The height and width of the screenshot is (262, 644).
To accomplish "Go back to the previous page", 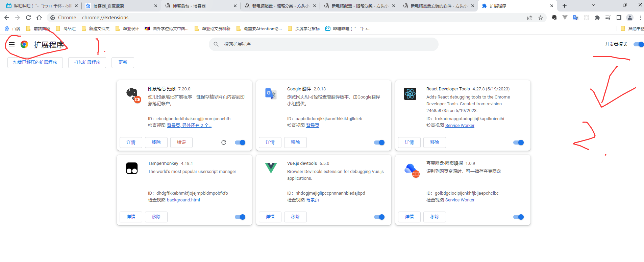I will 7,18.
